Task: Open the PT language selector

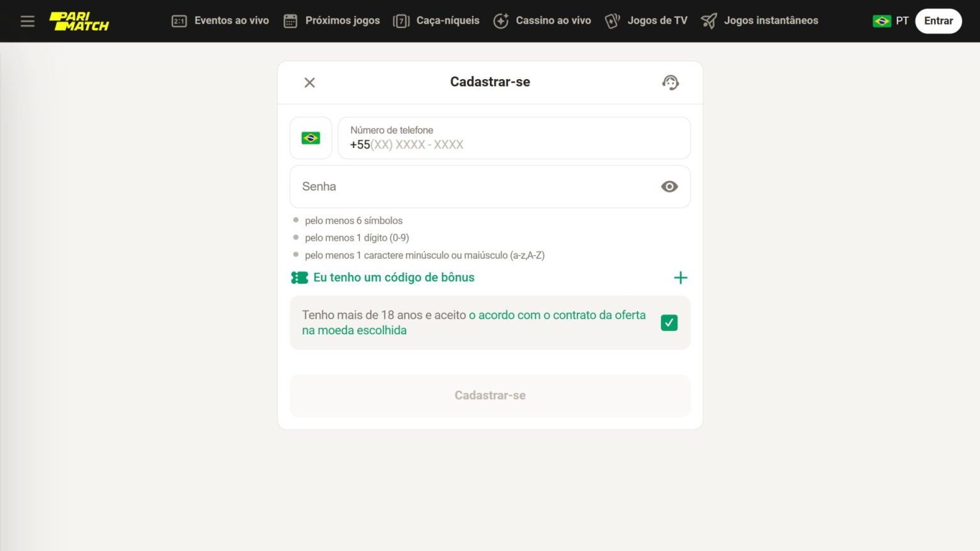Action: pyautogui.click(x=891, y=21)
